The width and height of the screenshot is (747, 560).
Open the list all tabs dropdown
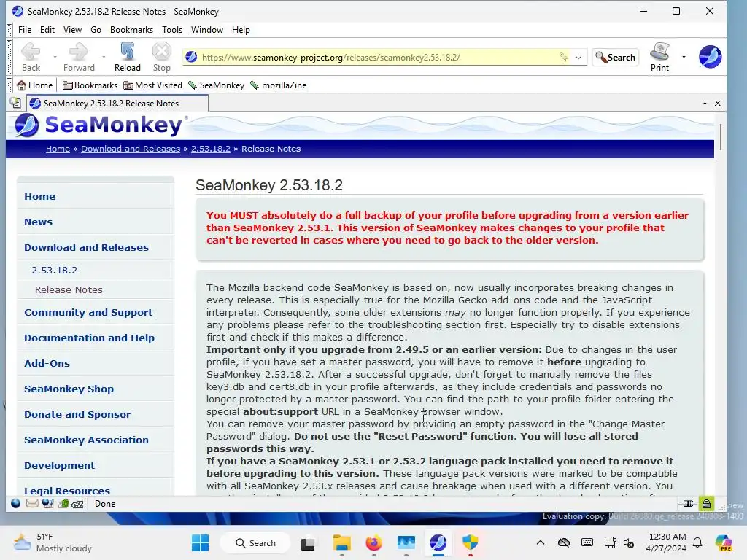point(705,104)
